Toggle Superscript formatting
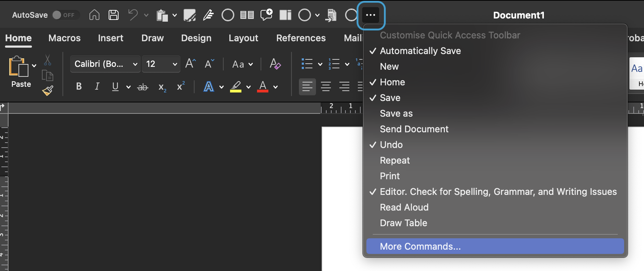Image resolution: width=644 pixels, height=271 pixels. pos(181,86)
